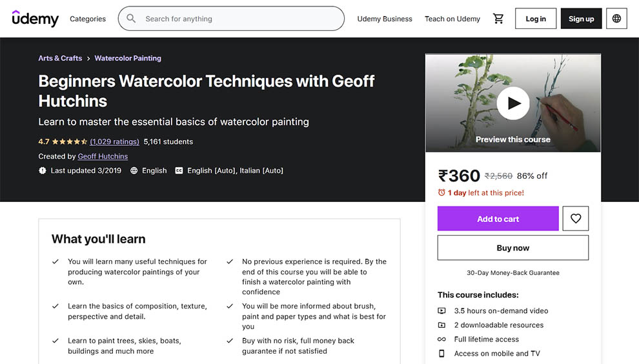Click 'Last updated 3/2019' text

click(86, 170)
